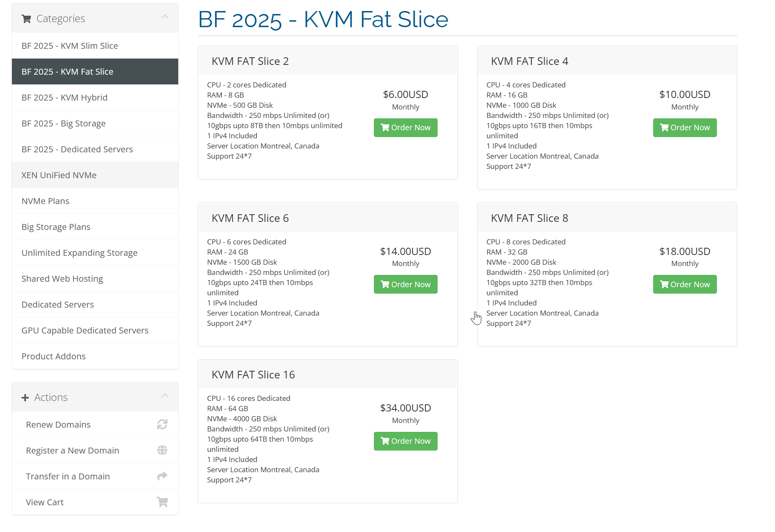The width and height of the screenshot is (775, 532).
Task: Open Product Addons category
Action: coord(95,356)
